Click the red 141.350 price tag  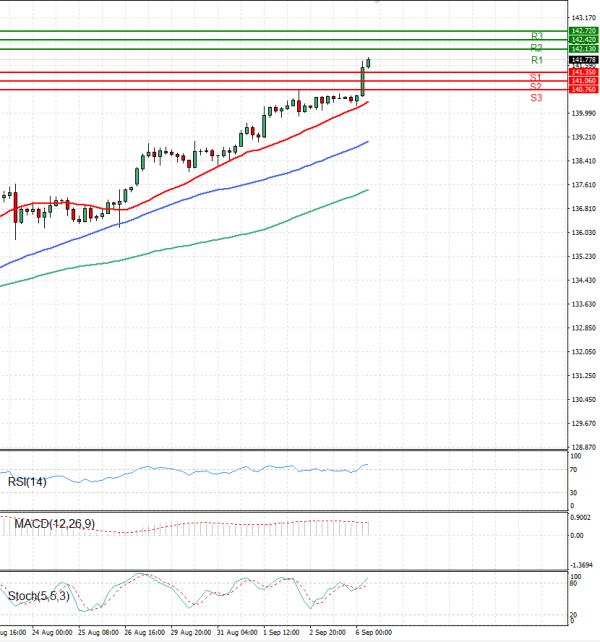584,72
